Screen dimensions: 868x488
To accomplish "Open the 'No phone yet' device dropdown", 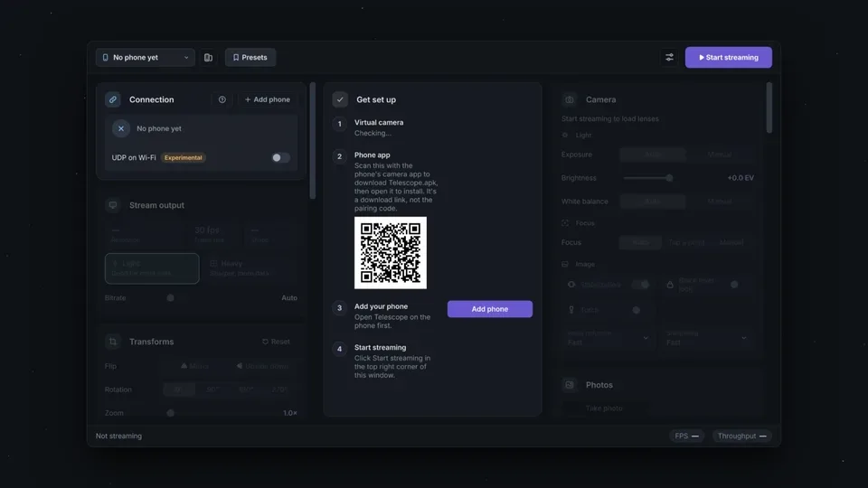I will tap(145, 58).
